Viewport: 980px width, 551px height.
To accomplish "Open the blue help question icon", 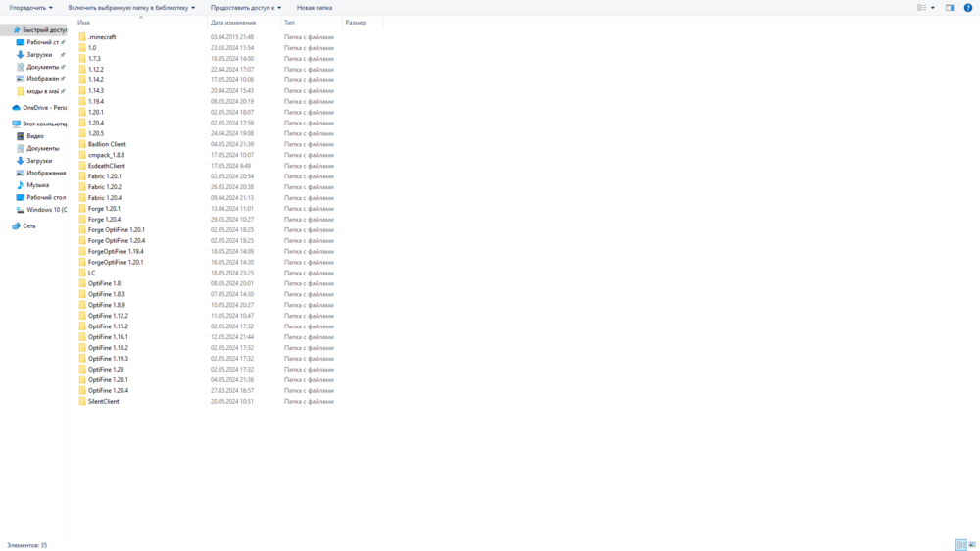I will click(x=967, y=8).
